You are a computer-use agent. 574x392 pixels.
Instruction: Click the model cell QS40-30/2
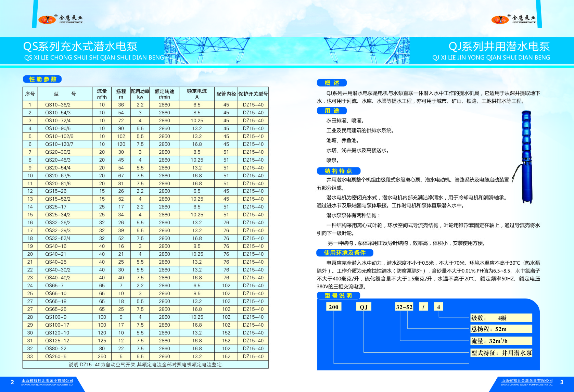[x=65, y=270]
